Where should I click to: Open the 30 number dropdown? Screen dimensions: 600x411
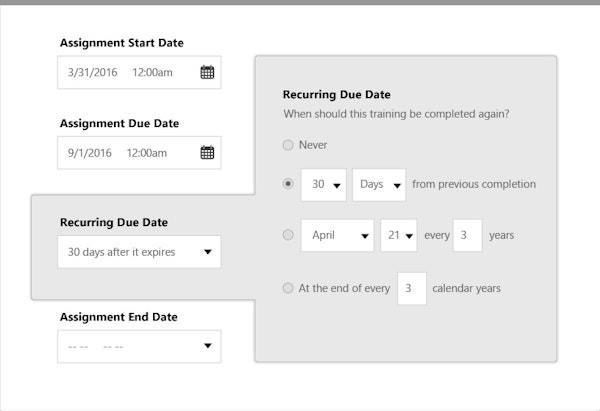324,185
